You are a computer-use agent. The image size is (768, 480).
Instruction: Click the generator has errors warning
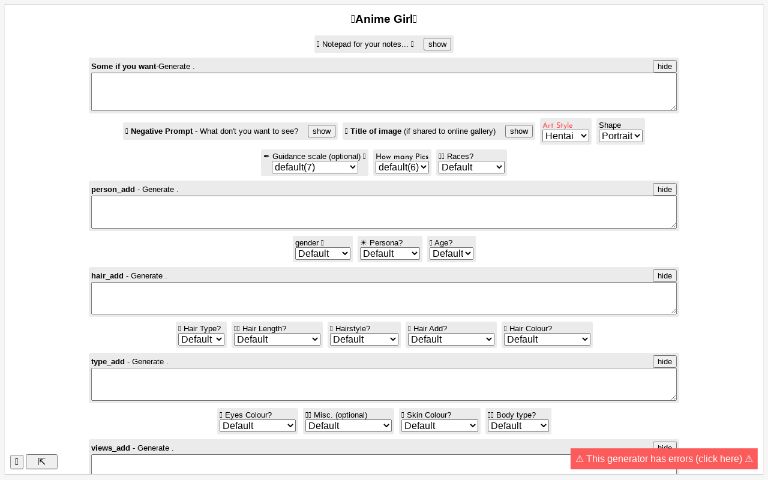(664, 459)
